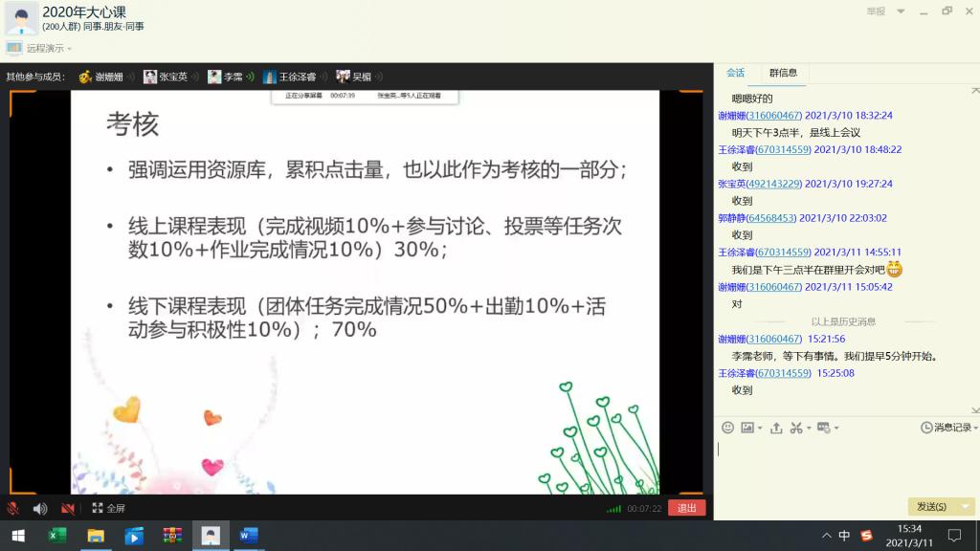Click the send image icon
This screenshot has height=551, width=980.
pos(747,428)
